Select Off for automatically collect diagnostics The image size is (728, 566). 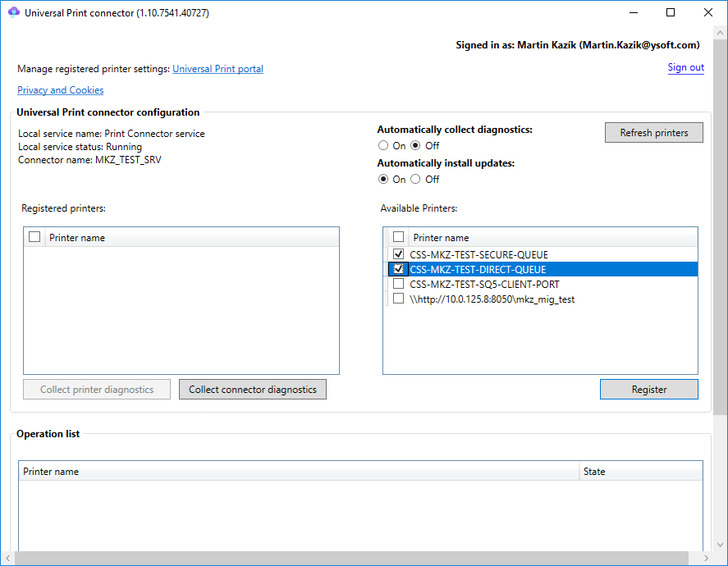tap(416, 145)
